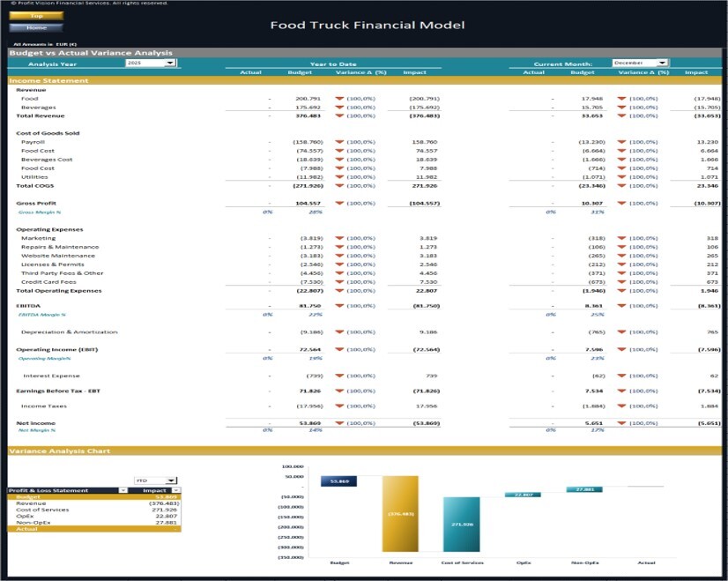The height and width of the screenshot is (581, 728).
Task: Select the Operating Income (EBIT) row label
Action: 57,350
